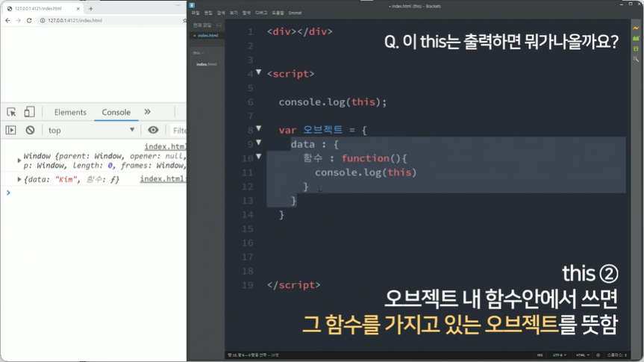
Task: Click the Chrome address bar URL
Action: 75,21
